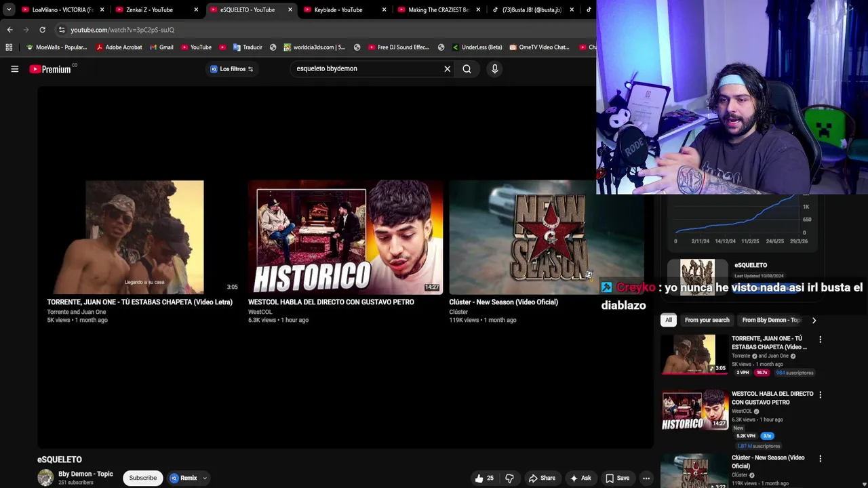Open options menu for Clúster sidebar video

[820, 458]
